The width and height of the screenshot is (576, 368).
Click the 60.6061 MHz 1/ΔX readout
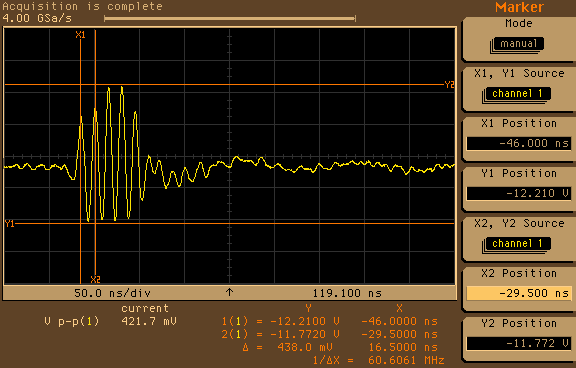[x=406, y=360]
